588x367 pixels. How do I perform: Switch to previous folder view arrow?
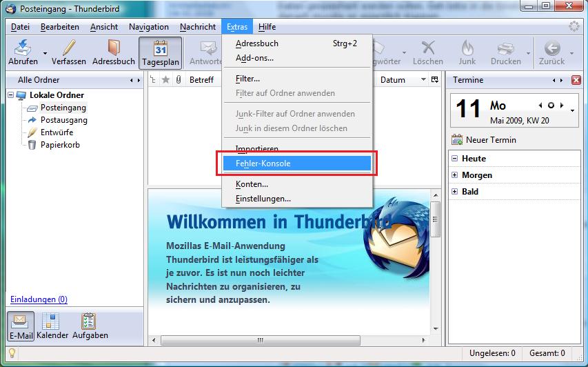pyautogui.click(x=131, y=80)
